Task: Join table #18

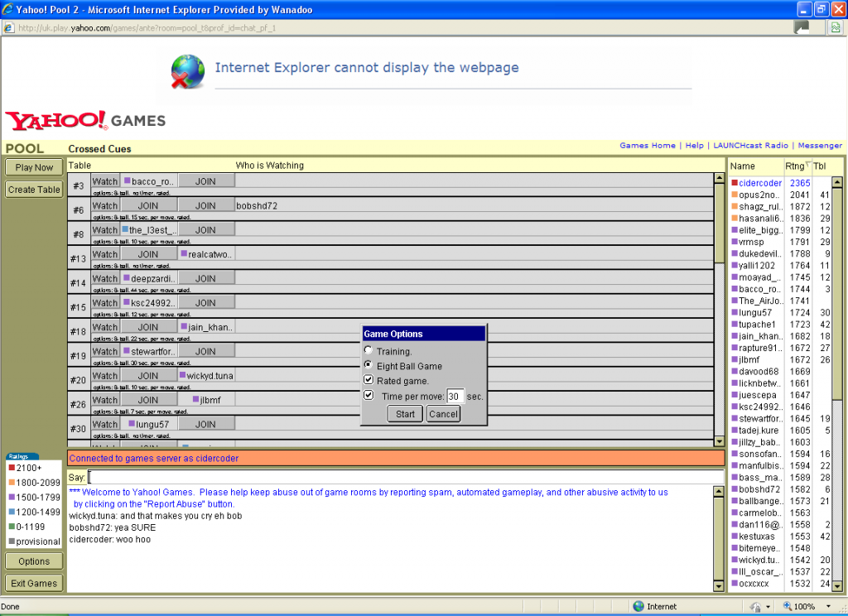Action: tap(147, 327)
